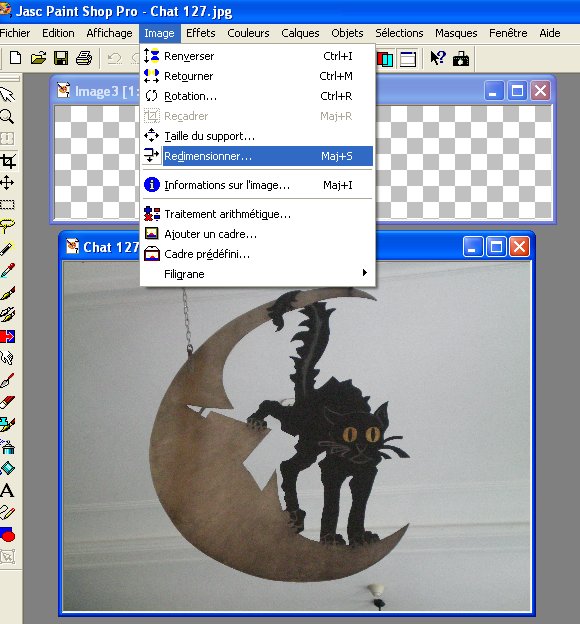This screenshot has height=624, width=580.
Task: Select the Paint Brush tool
Action: [7, 293]
